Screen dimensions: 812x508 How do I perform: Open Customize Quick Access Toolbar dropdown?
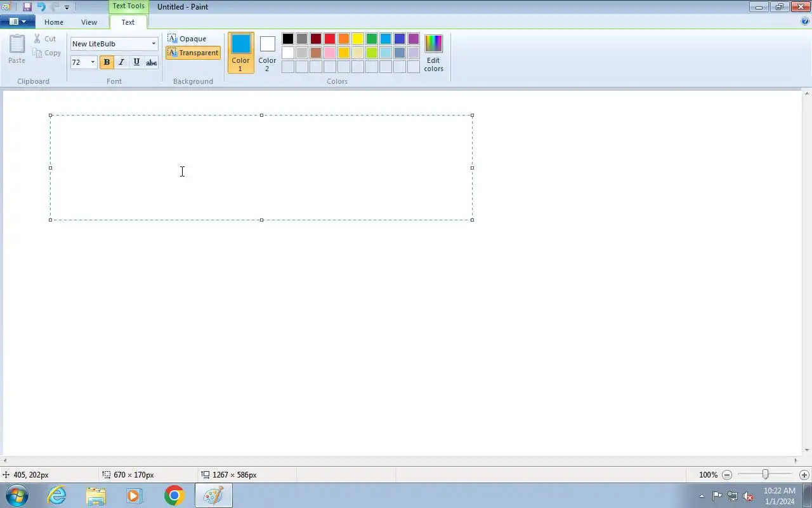pyautogui.click(x=67, y=8)
